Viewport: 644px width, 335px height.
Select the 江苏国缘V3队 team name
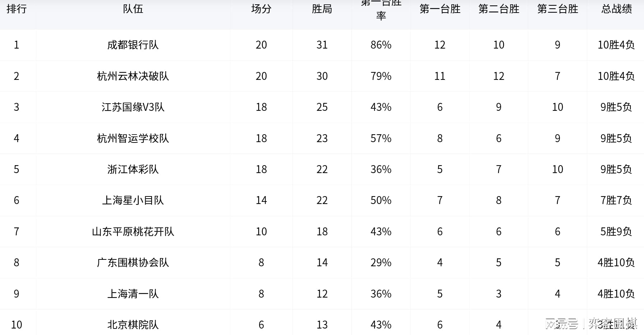click(133, 107)
